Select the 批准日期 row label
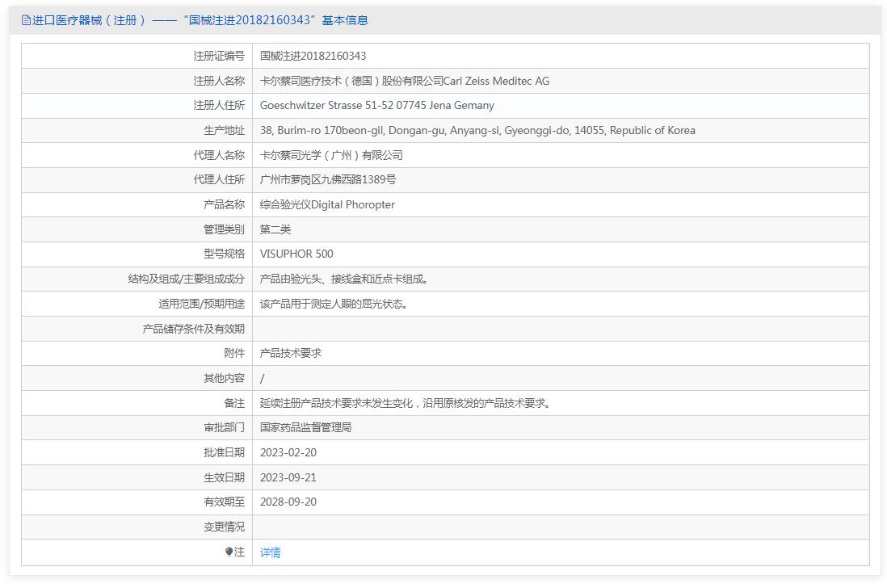 coord(224,452)
